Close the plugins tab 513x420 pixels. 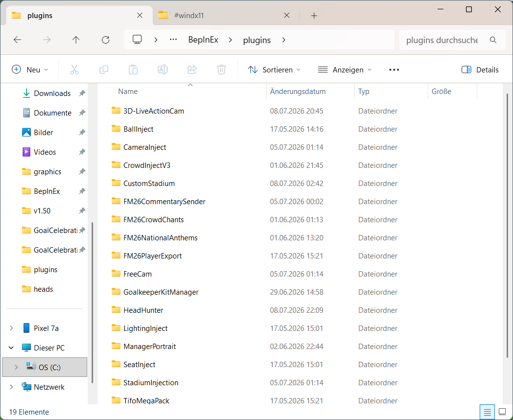140,15
